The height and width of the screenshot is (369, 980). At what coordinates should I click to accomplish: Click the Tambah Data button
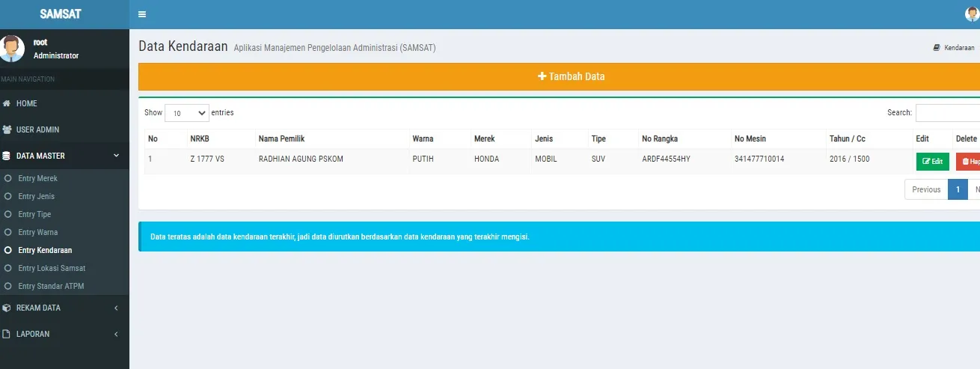pos(572,76)
